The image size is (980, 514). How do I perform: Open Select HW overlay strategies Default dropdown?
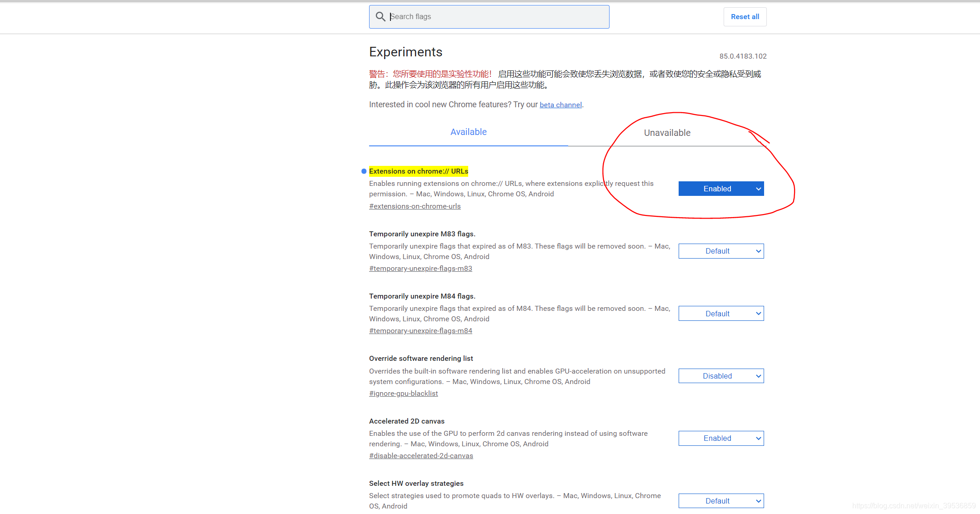coord(721,501)
